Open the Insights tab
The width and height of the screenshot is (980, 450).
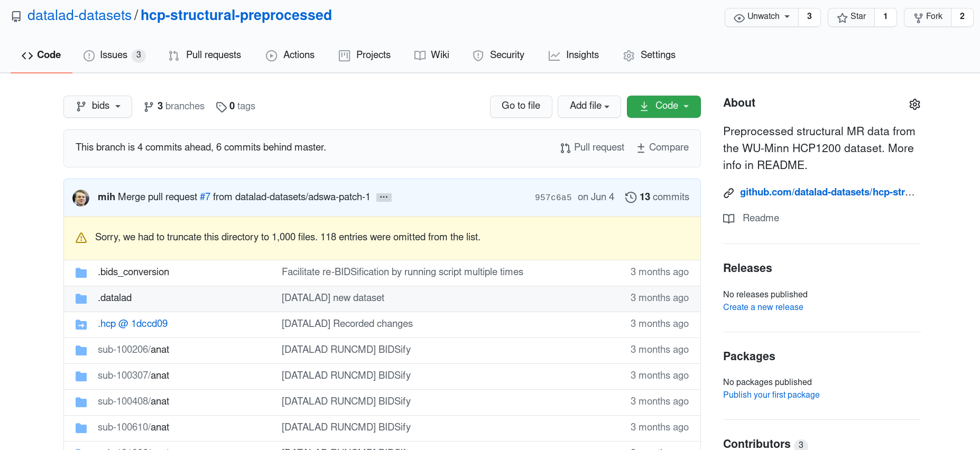point(574,55)
